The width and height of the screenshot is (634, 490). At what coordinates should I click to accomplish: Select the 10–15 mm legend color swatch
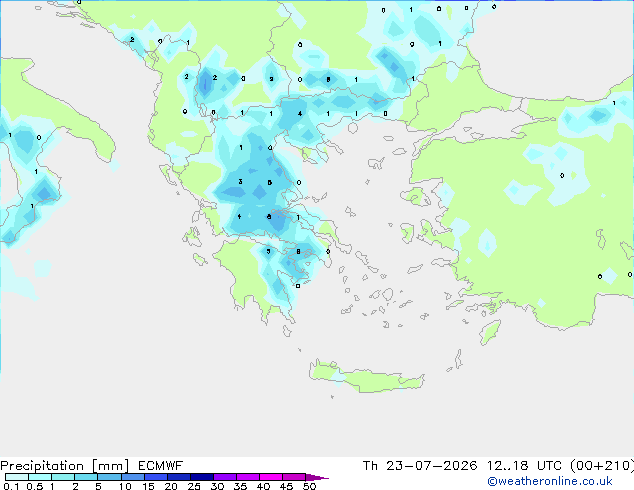coord(132,477)
